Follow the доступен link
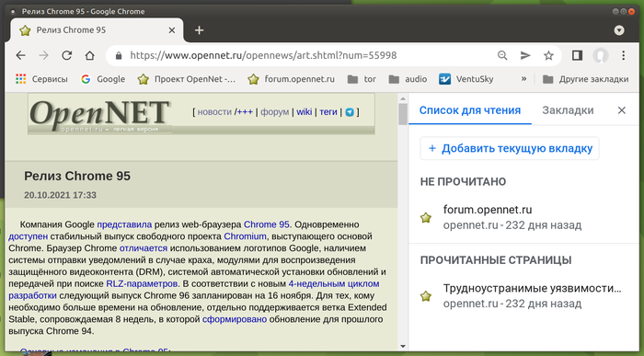Viewport: 644px width, 356px height. click(x=28, y=236)
